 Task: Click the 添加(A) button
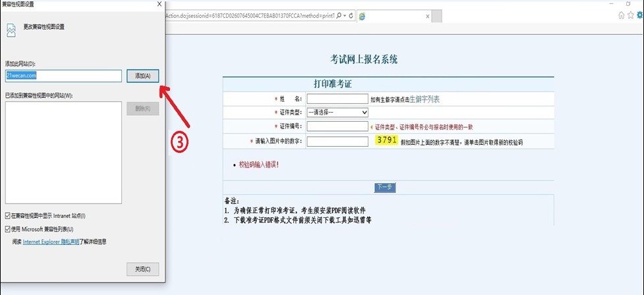pos(142,76)
